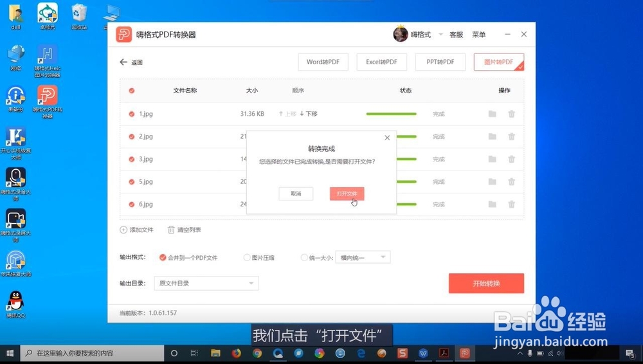Uncheck the 5.jpg file checkbox
Screen dimensions: 643x364
click(132, 182)
